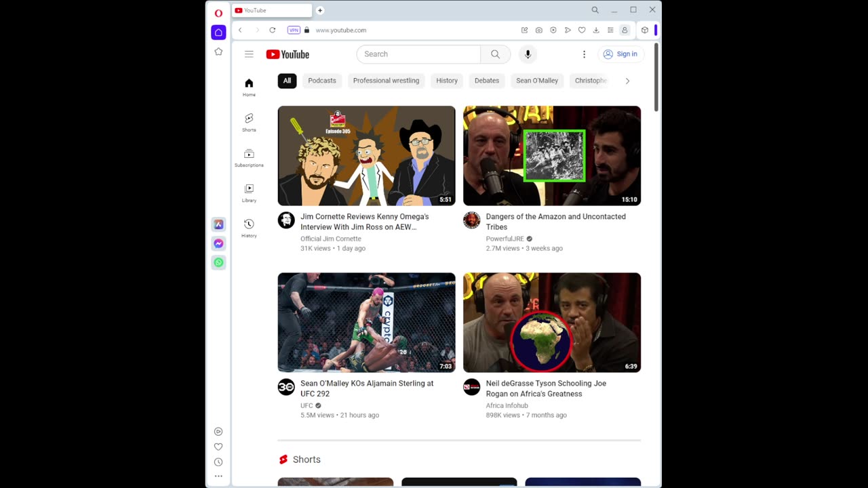Open Neil deGrasse Tyson video thumbnail
868x488 pixels.
(x=552, y=322)
